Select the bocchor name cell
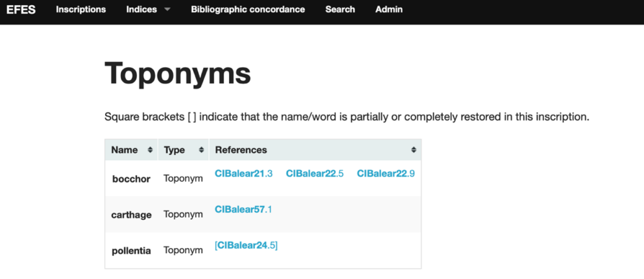 coord(131,179)
